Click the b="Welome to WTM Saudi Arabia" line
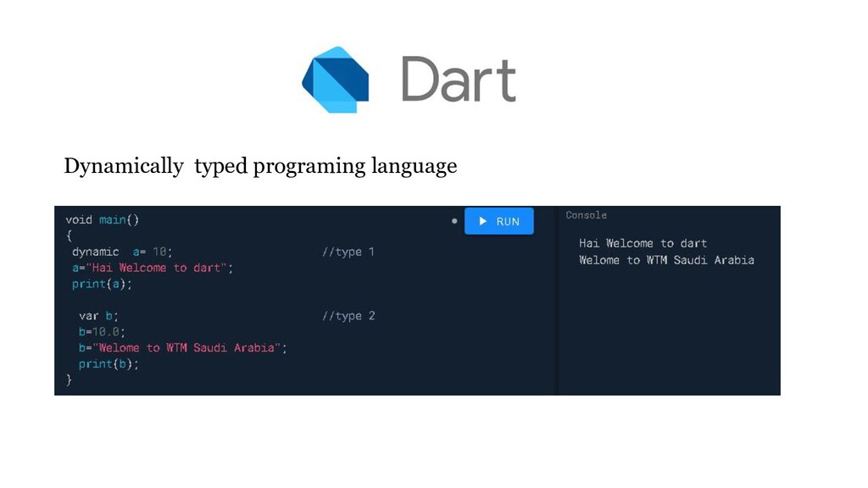The width and height of the screenshot is (868, 488). pos(183,348)
